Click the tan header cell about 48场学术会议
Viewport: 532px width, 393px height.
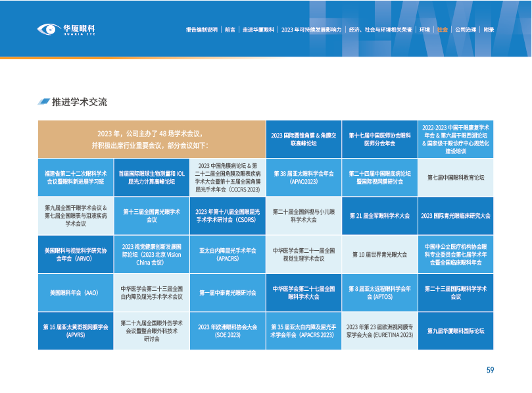[151, 139]
